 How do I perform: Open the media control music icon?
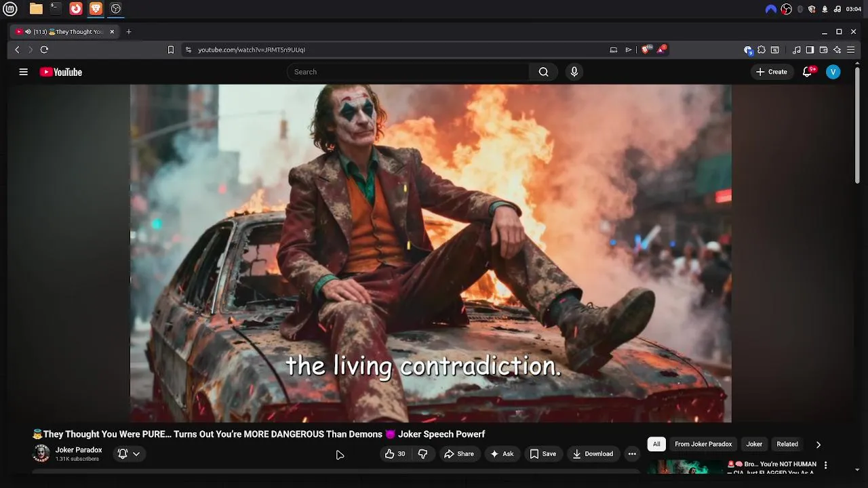click(x=797, y=49)
